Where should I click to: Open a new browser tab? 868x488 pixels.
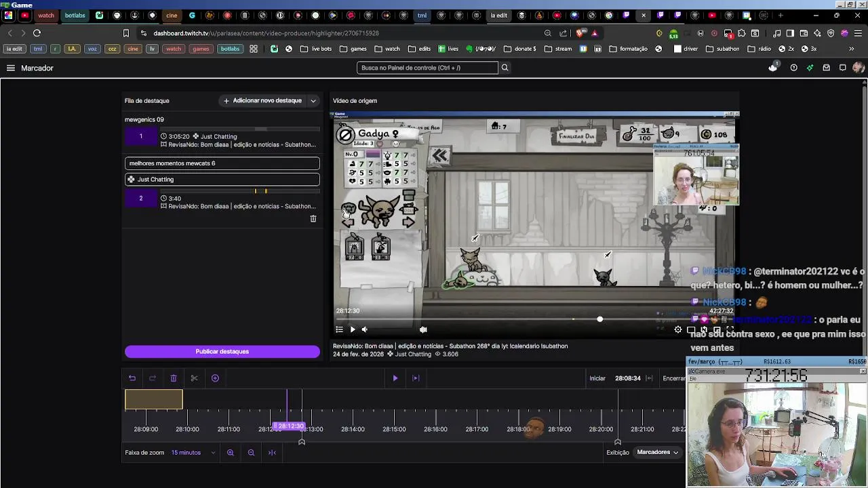coord(781,16)
